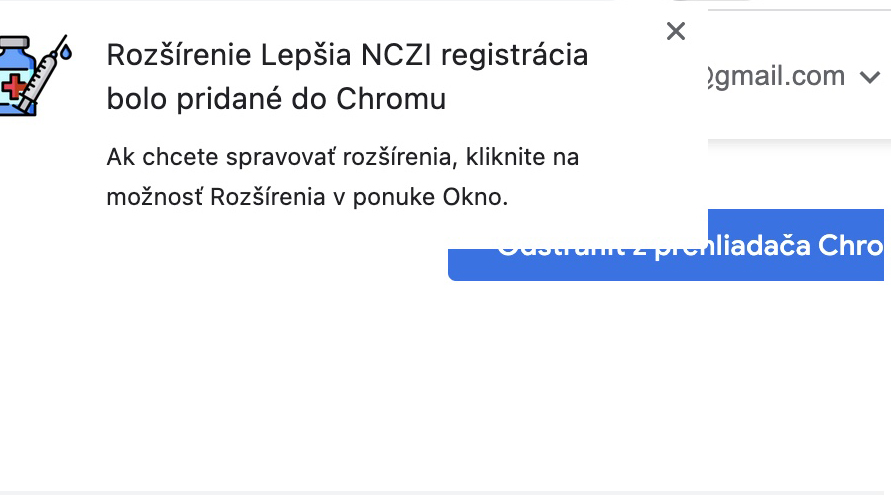
Task: Click the gmail.com email address
Action: pos(777,76)
